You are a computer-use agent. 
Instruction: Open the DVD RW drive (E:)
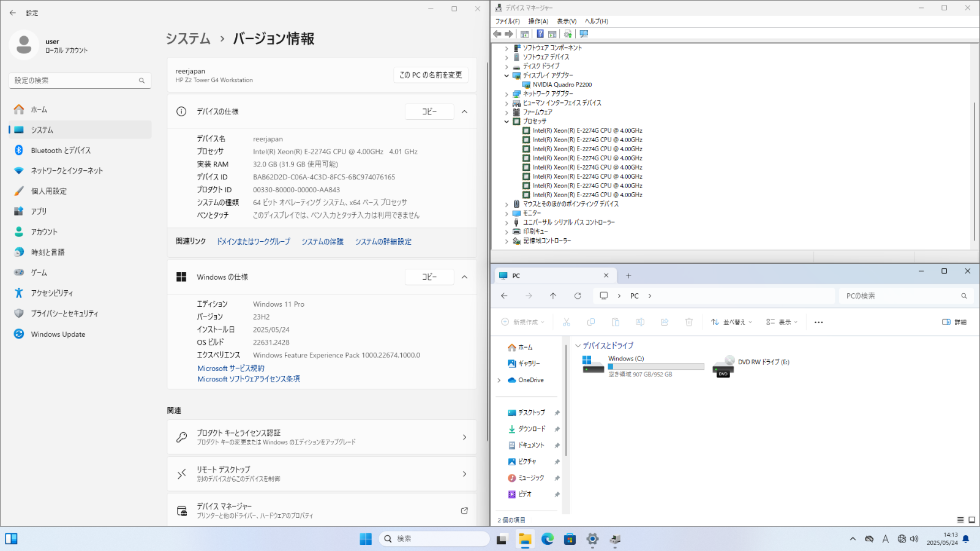tap(752, 365)
